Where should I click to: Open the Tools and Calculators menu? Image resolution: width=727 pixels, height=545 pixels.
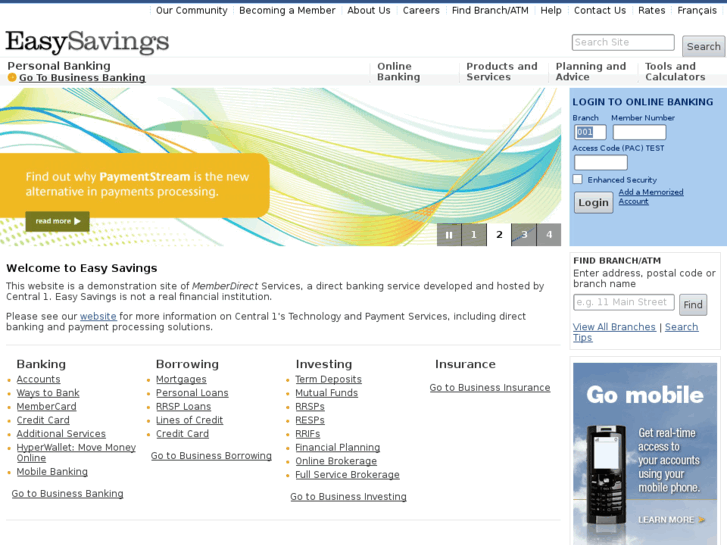(675, 72)
